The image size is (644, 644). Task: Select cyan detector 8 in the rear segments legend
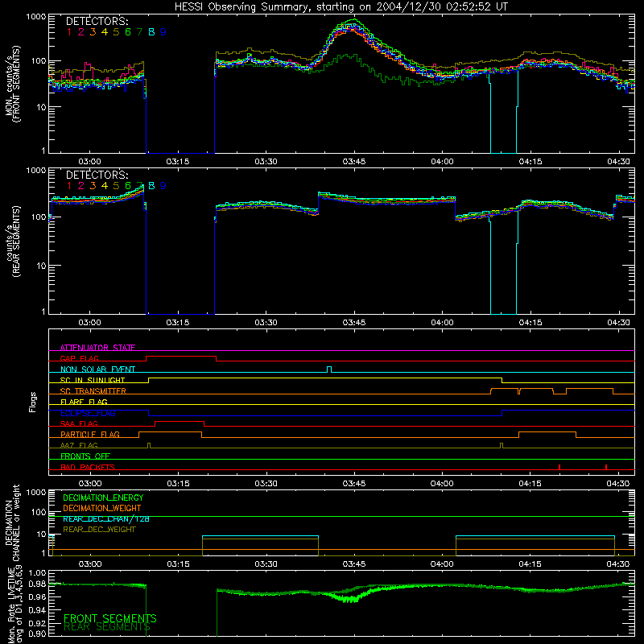151,186
